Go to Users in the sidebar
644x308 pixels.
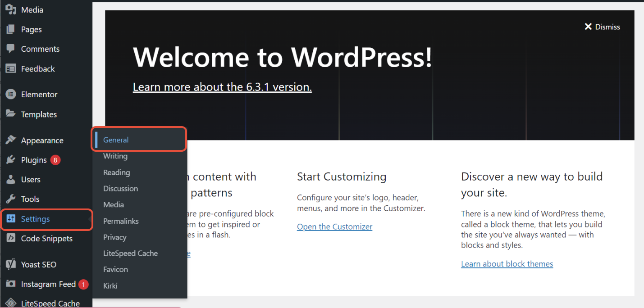[x=31, y=179]
